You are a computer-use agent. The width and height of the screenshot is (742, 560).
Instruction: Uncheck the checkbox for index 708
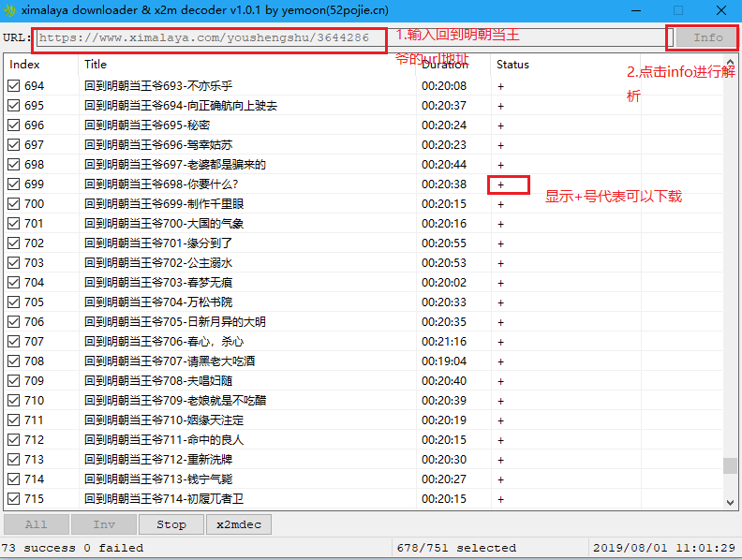pyautogui.click(x=14, y=361)
